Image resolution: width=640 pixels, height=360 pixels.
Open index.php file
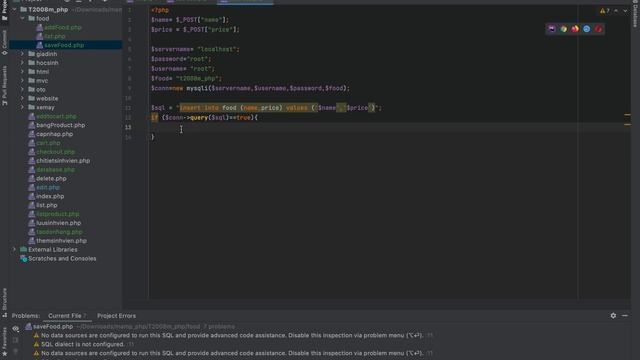coord(50,196)
